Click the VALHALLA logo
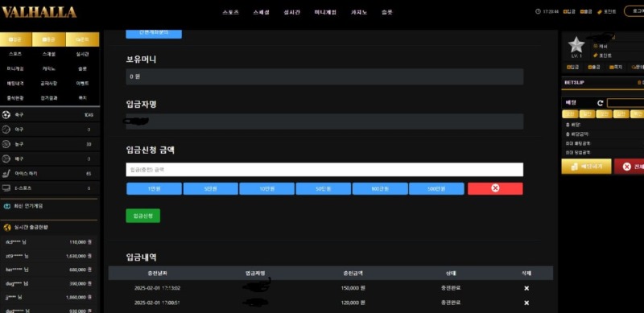The image size is (644, 313). coord(39,12)
